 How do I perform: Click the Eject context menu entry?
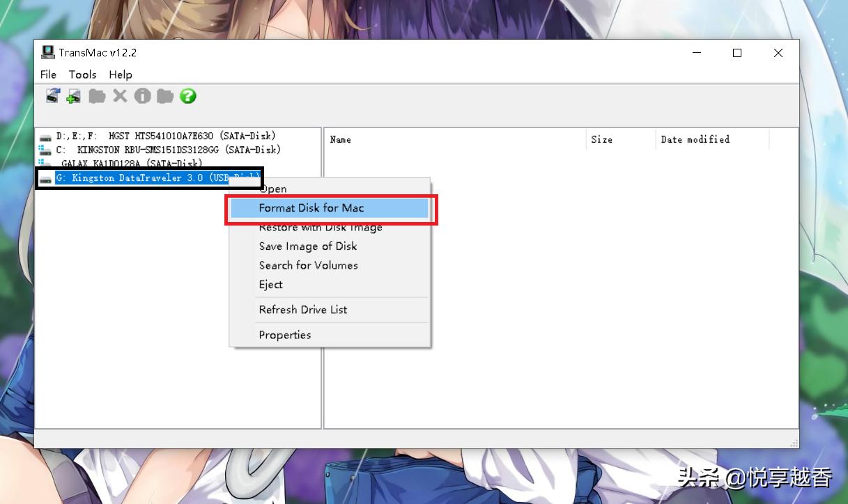point(270,284)
